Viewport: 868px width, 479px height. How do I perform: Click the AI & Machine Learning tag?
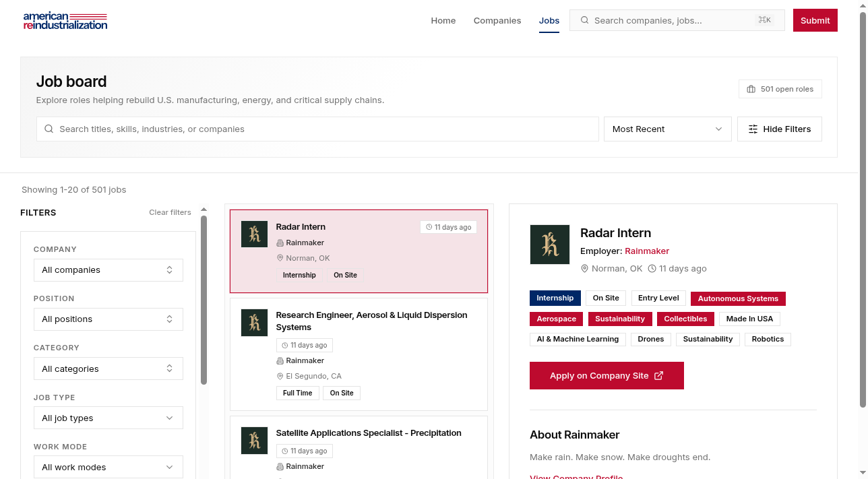coord(578,339)
